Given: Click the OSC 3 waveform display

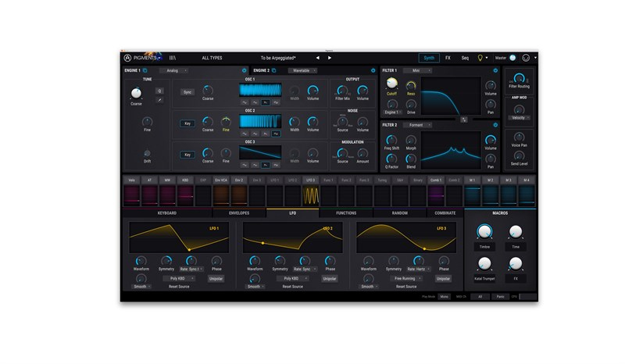Looking at the screenshot, I should 260,152.
